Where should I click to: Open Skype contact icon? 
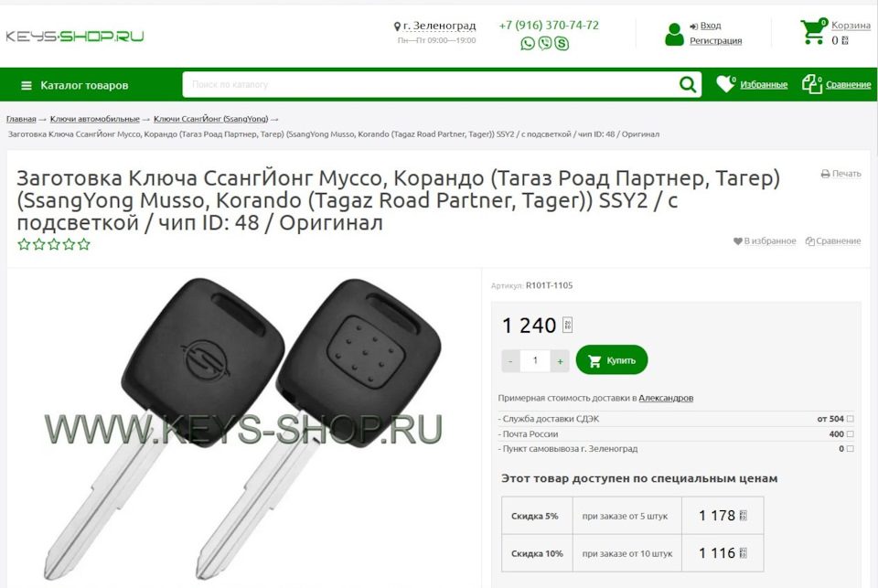pos(562,43)
